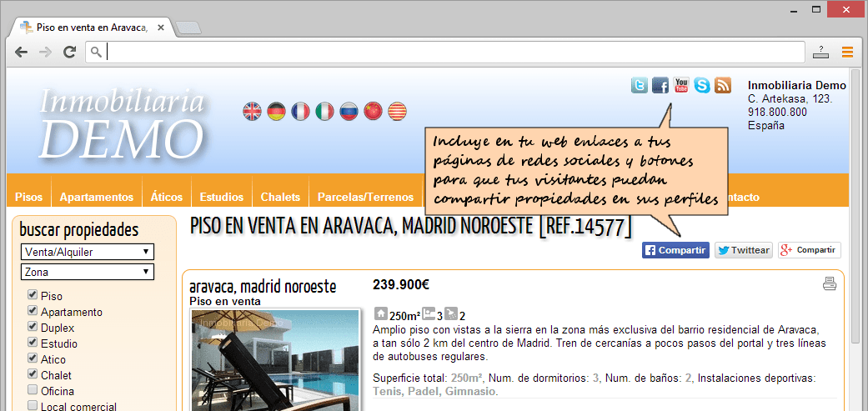Click the printer icon for the listing
This screenshot has width=868, height=411.
click(x=829, y=284)
